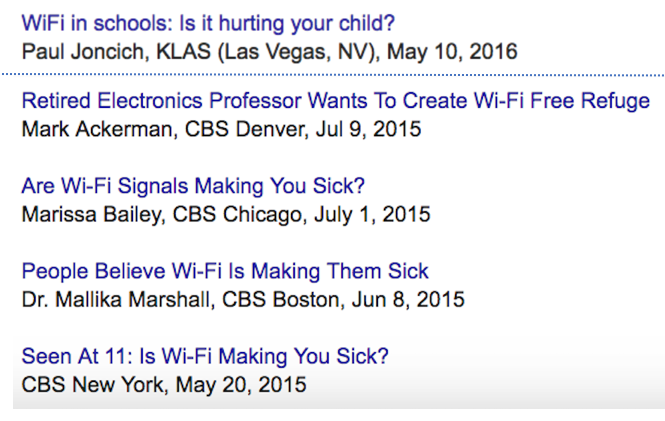The height and width of the screenshot is (421, 665).
Task: Select the 'CBS New York' source text
Action: (x=80, y=384)
